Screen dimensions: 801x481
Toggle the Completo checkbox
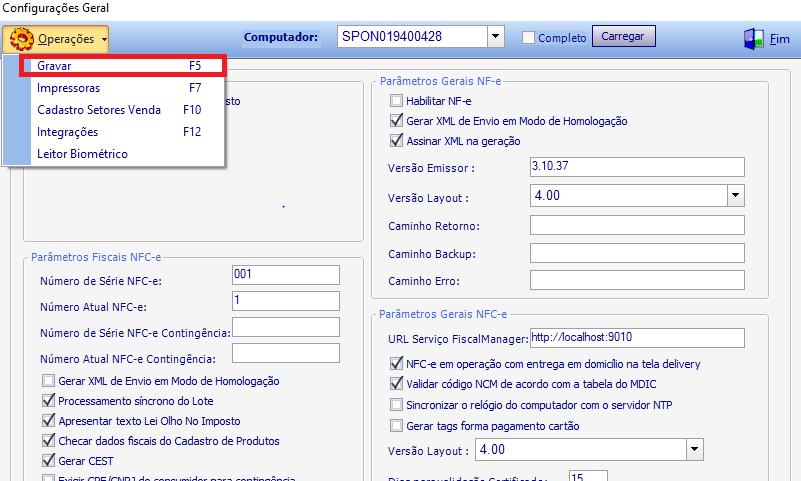pyautogui.click(x=528, y=38)
